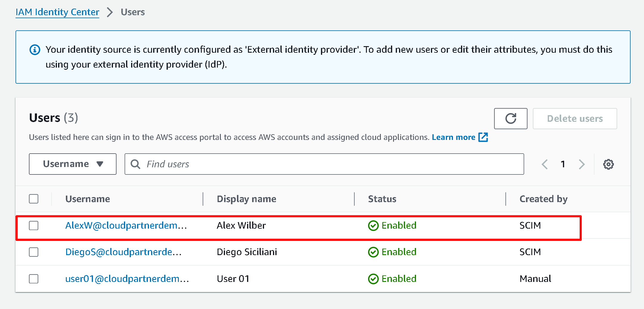This screenshot has height=309, width=644.
Task: Click the Enabled status icon for Alex Wilber
Action: 373,226
